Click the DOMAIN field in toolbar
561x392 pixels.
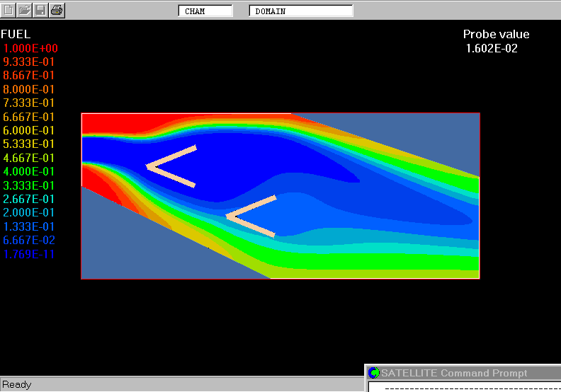click(301, 11)
